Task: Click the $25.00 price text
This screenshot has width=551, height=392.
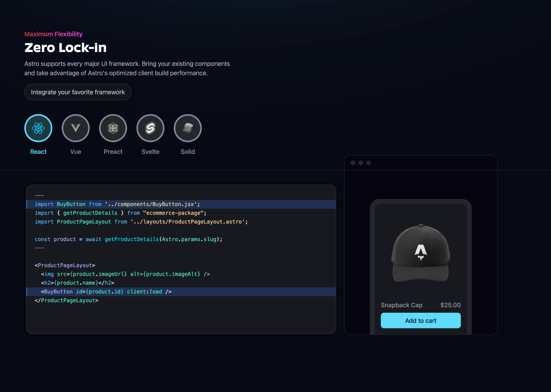Action: (x=450, y=305)
